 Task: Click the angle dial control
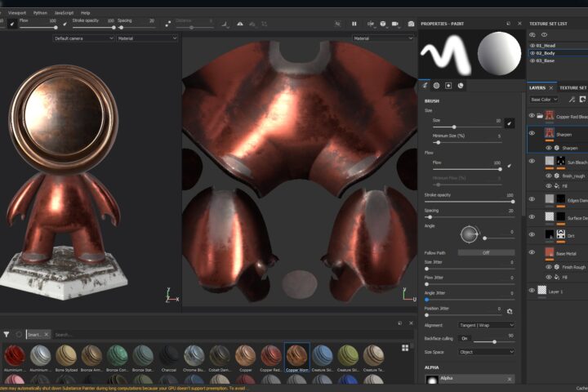[x=469, y=234]
